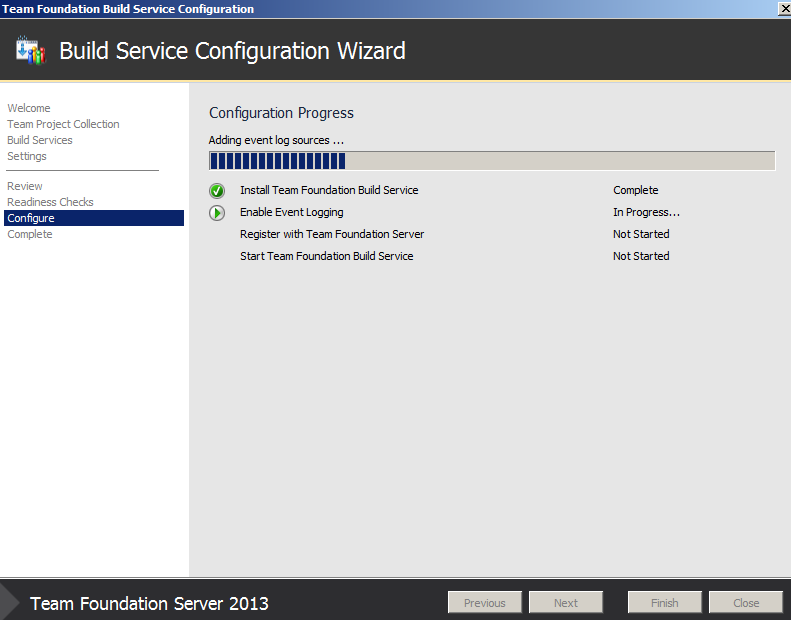Click the green checkmark complete status icon
The image size is (791, 620).
coord(217,191)
